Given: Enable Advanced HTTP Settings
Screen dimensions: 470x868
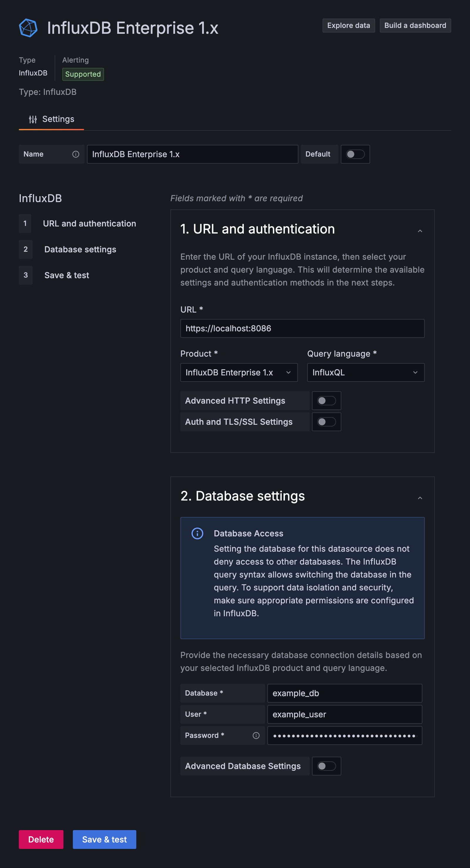Looking at the screenshot, I should click(x=326, y=401).
